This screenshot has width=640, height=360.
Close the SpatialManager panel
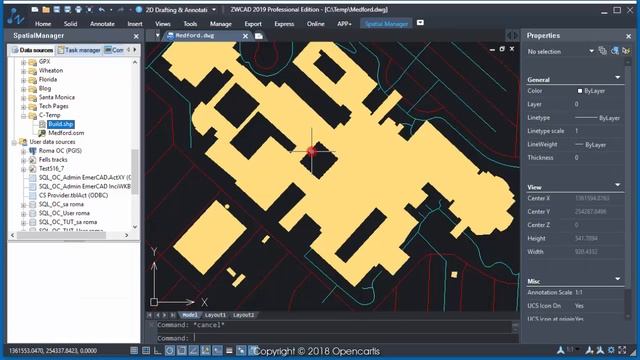(x=136, y=36)
